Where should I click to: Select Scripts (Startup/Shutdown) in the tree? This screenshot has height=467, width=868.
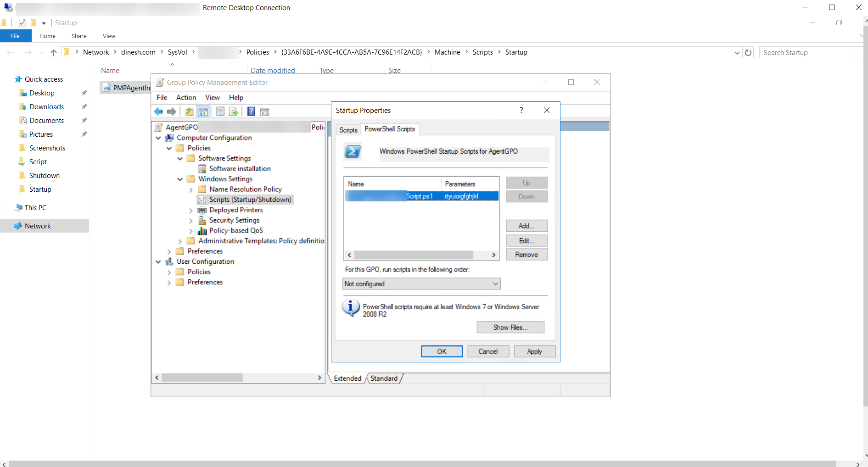[245, 200]
